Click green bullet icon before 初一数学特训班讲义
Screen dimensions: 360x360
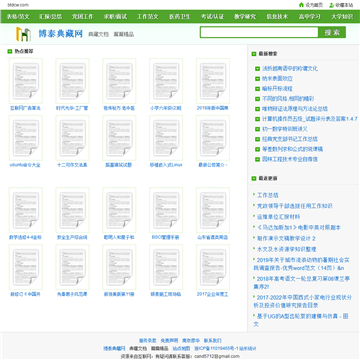257,129
